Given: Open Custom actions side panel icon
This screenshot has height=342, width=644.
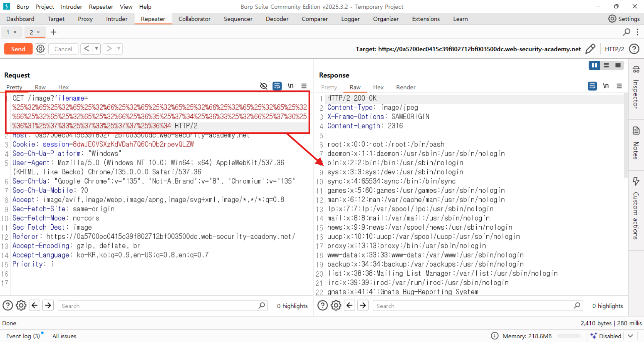Looking at the screenshot, I should pos(636,181).
